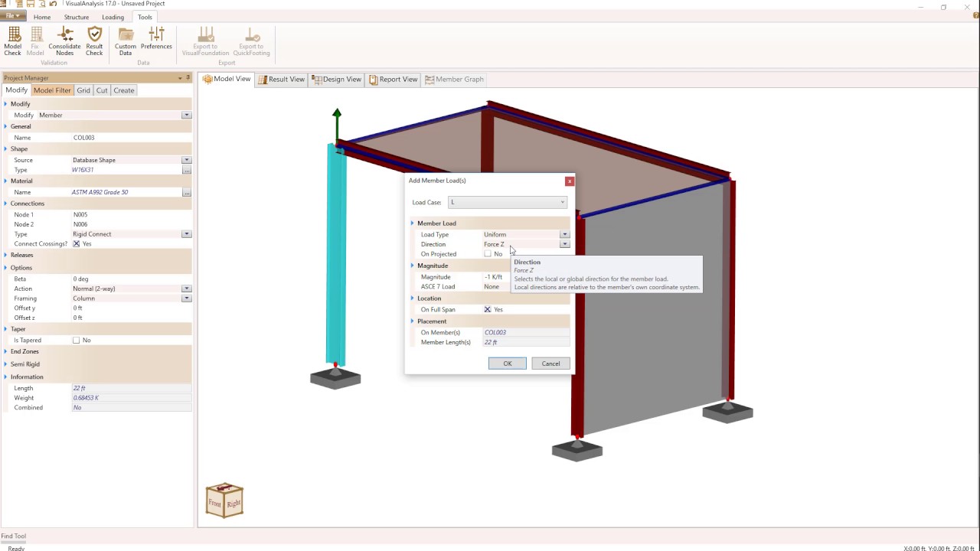Open Project Manager panel options arrow
Screen dimensions: 980x551
[181, 78]
